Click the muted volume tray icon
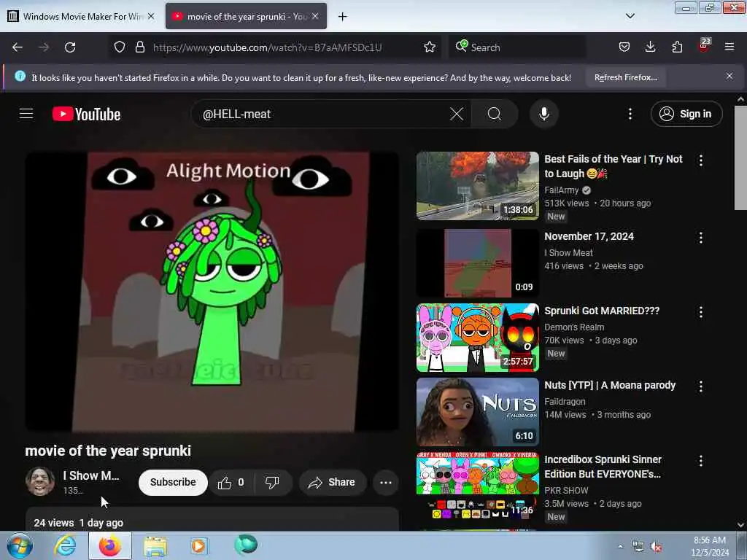 point(656,547)
